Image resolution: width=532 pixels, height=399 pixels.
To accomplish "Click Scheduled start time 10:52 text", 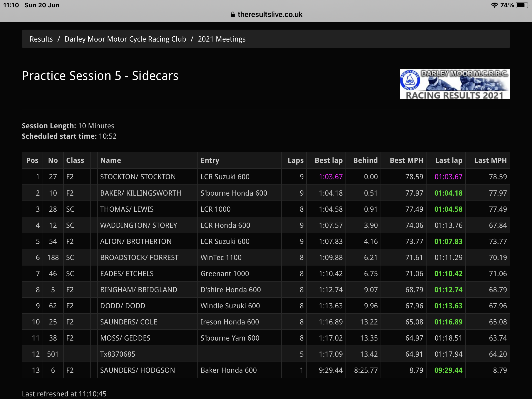I will pyautogui.click(x=69, y=136).
